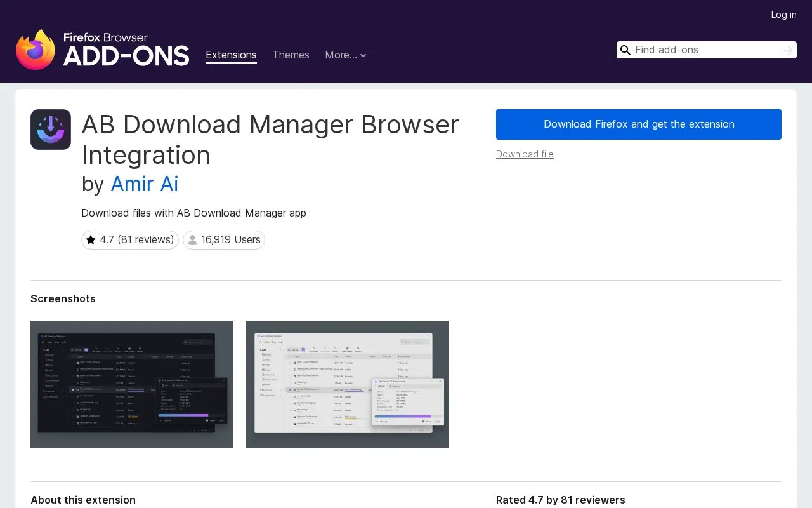This screenshot has height=508, width=812.
Task: Click the Download file link
Action: pos(525,154)
